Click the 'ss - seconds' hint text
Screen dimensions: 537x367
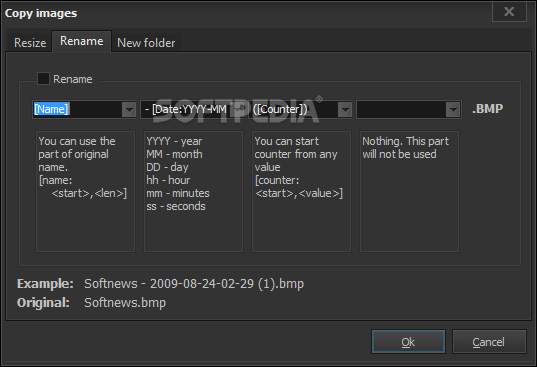[176, 206]
